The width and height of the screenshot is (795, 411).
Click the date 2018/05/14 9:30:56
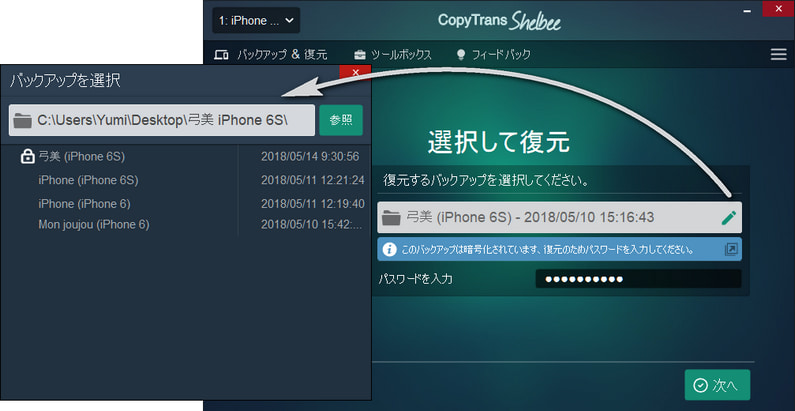(310, 157)
